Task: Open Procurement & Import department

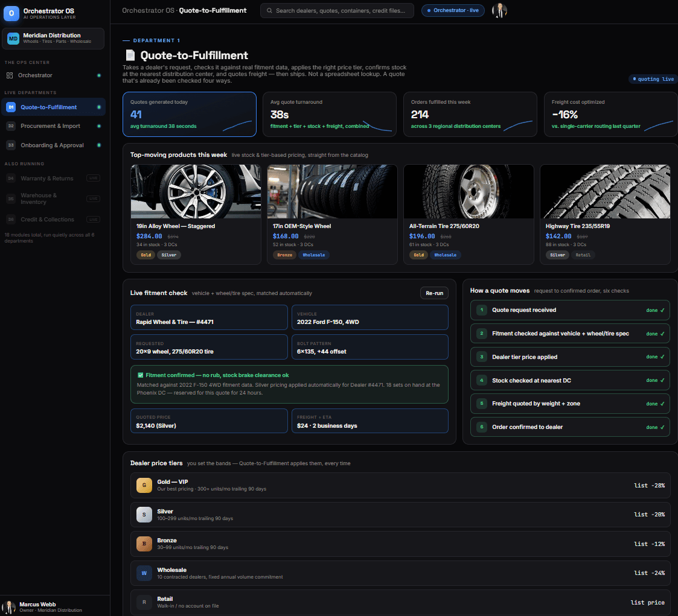Action: 53,126
